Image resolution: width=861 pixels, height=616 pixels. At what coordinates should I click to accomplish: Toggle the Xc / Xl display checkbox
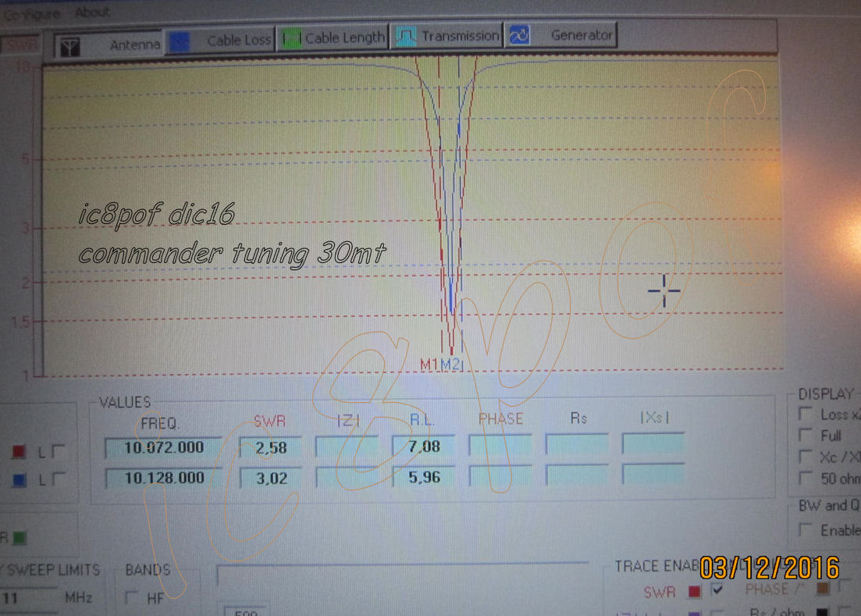coord(806,457)
